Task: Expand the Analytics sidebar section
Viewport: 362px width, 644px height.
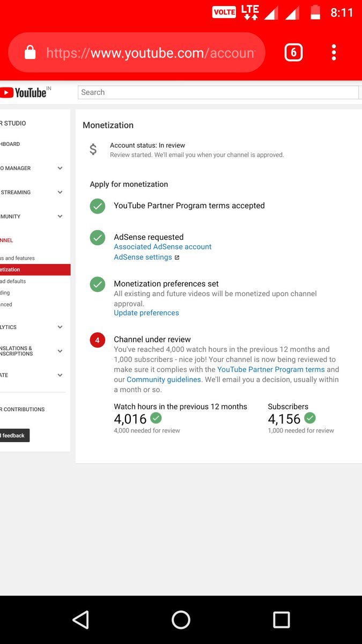Action: pos(60,327)
